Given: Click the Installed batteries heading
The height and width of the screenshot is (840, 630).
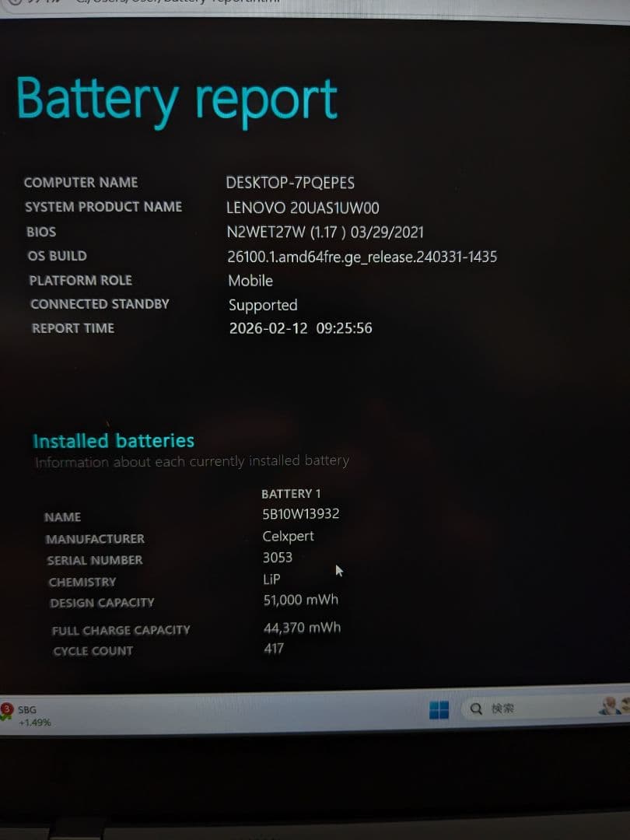Looking at the screenshot, I should [x=114, y=441].
